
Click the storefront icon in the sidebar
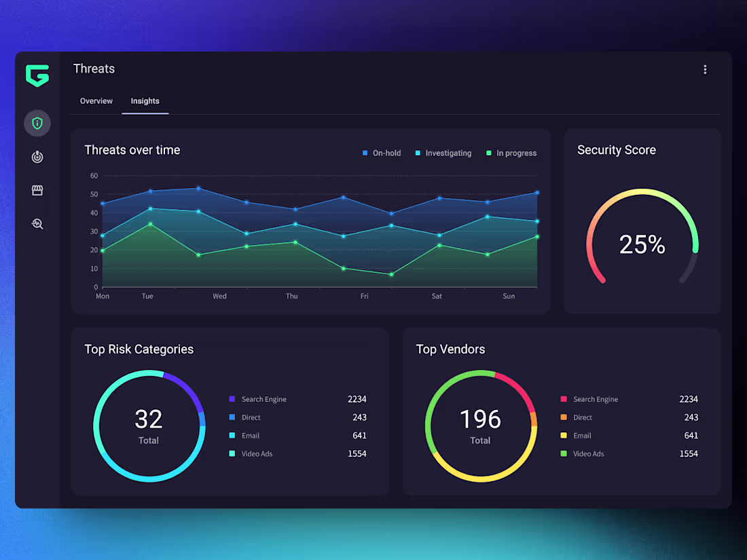click(37, 190)
